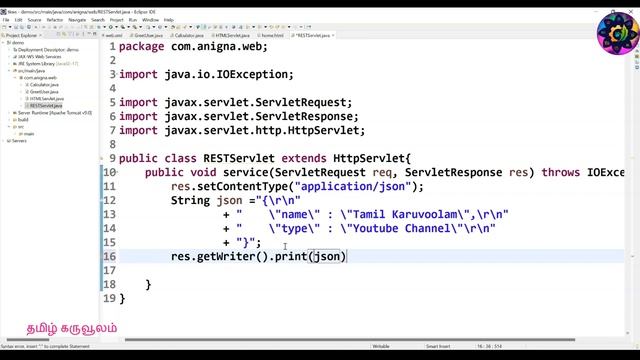The image size is (640, 360).
Task: Open the Search menu
Action: point(98,20)
